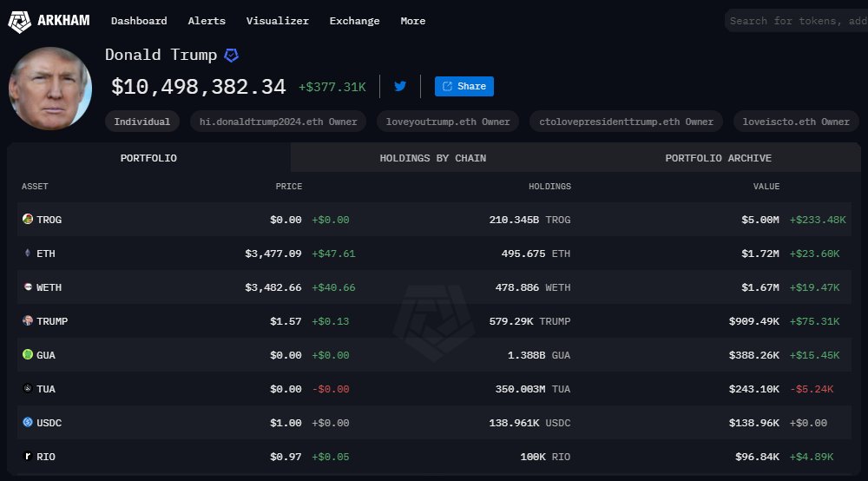The height and width of the screenshot is (481, 868).
Task: Click the 1.388B GUA holdings
Action: click(539, 355)
